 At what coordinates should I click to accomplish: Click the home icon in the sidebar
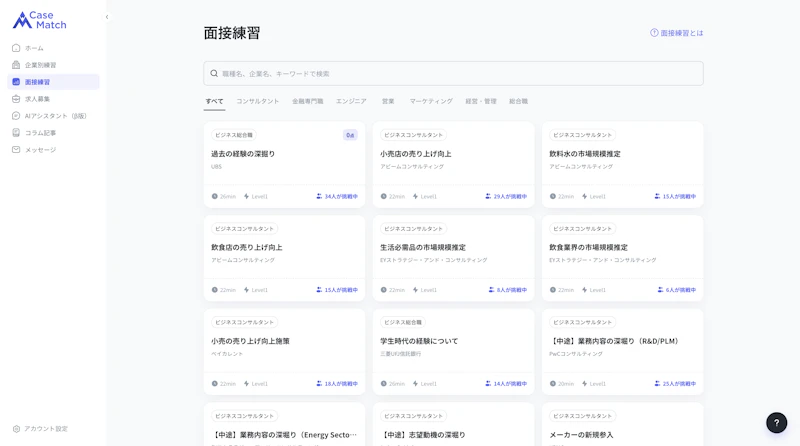(16, 48)
